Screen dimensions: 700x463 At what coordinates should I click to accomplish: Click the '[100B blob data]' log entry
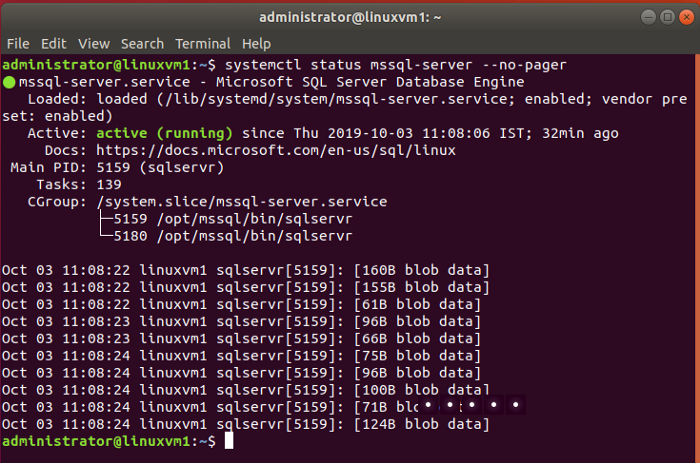pyautogui.click(x=421, y=390)
